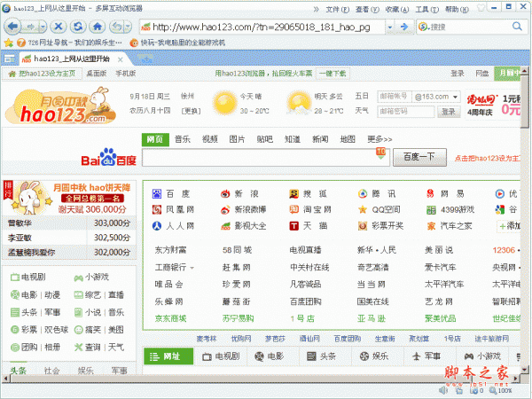Screen dimensions: 532x399
Task: Open the 收藏(A) menu
Action: [x=397, y=10]
